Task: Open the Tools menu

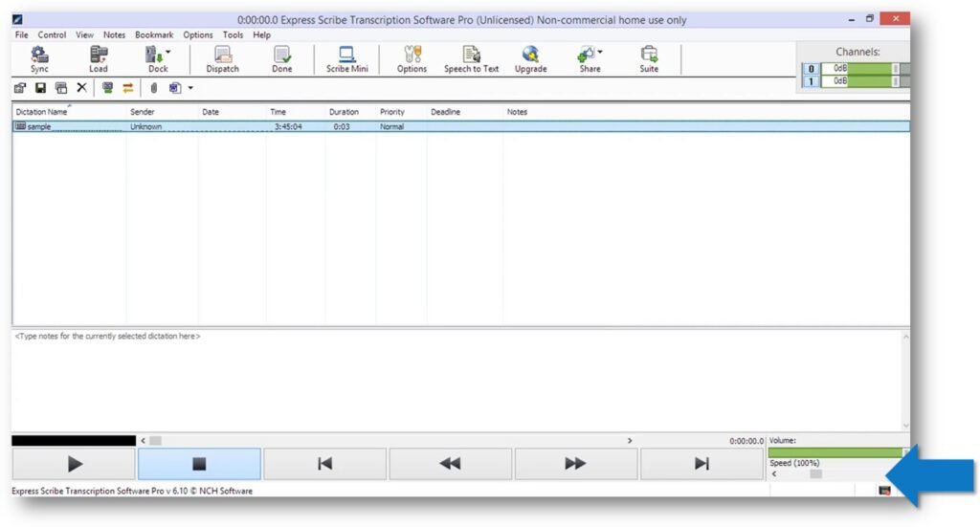Action: tap(233, 35)
